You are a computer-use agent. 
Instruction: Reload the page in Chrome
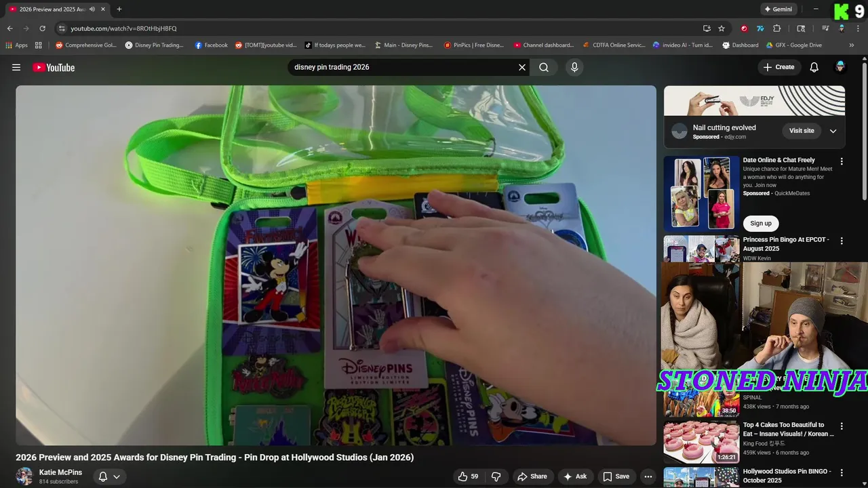(x=42, y=28)
